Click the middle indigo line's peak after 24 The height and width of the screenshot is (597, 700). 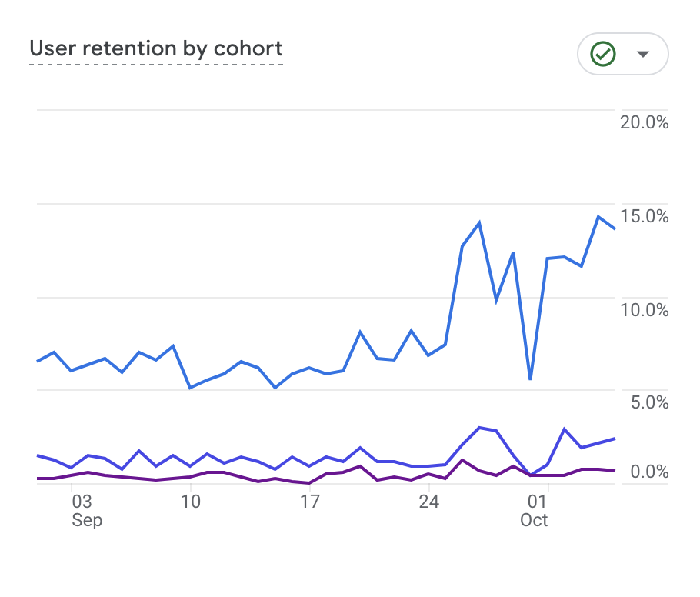coord(479,427)
